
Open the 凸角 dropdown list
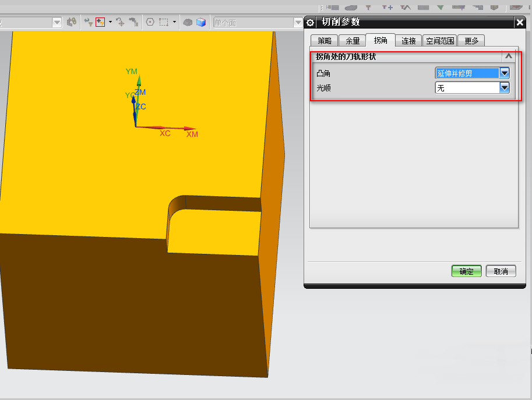pyautogui.click(x=505, y=73)
